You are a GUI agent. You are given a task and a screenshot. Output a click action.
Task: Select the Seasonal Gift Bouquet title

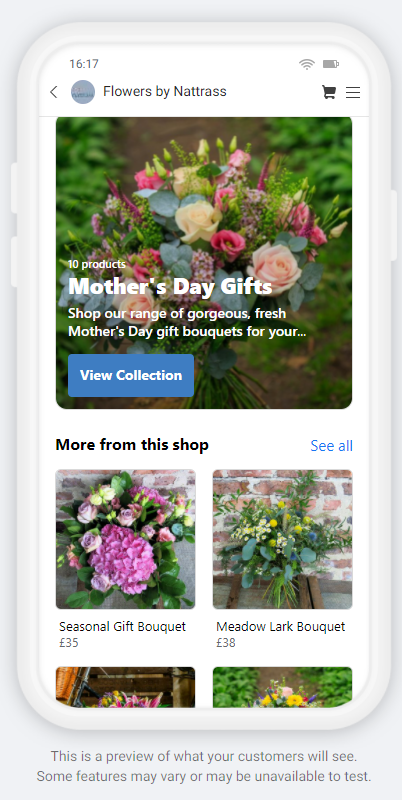pyautogui.click(x=122, y=627)
